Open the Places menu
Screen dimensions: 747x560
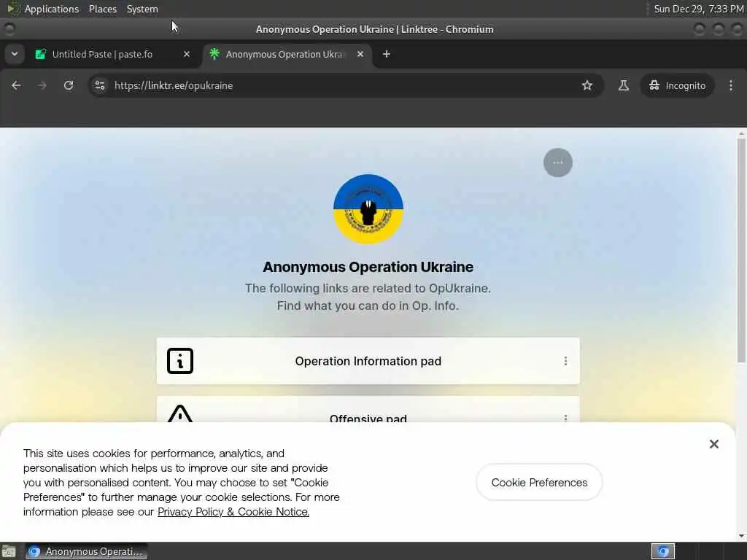point(102,9)
